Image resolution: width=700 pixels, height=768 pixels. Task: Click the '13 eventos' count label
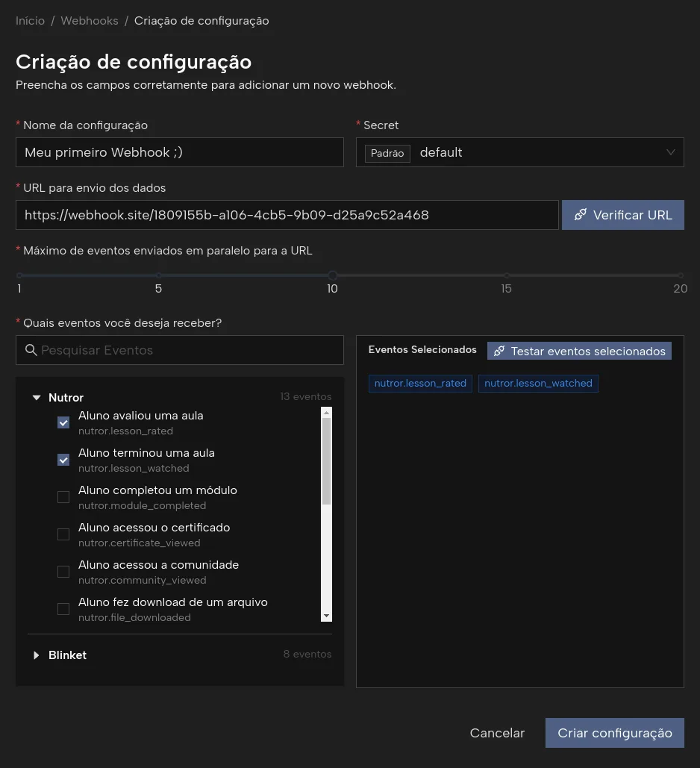306,396
